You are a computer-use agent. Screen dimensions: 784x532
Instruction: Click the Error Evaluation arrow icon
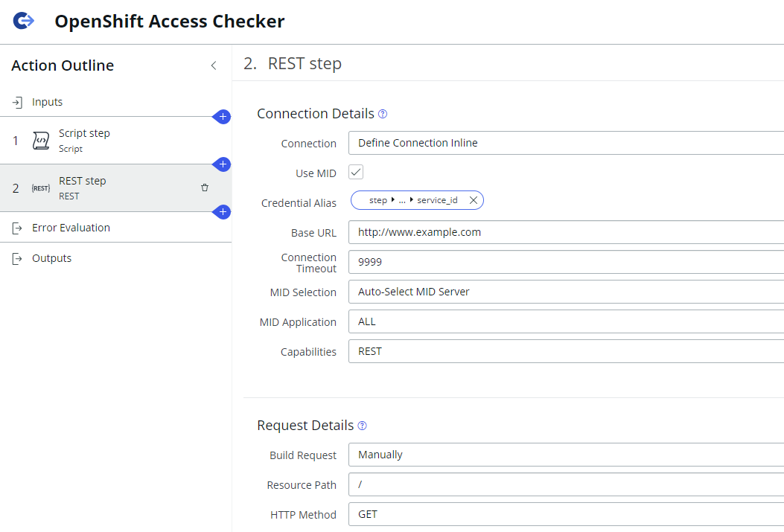18,228
